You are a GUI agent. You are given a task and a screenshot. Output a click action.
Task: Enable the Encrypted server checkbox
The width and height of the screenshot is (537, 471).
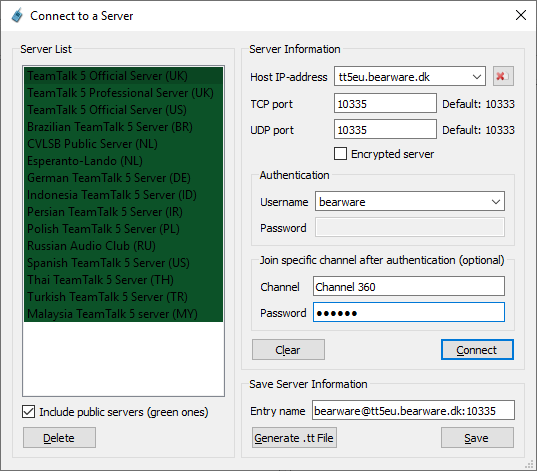pos(340,154)
